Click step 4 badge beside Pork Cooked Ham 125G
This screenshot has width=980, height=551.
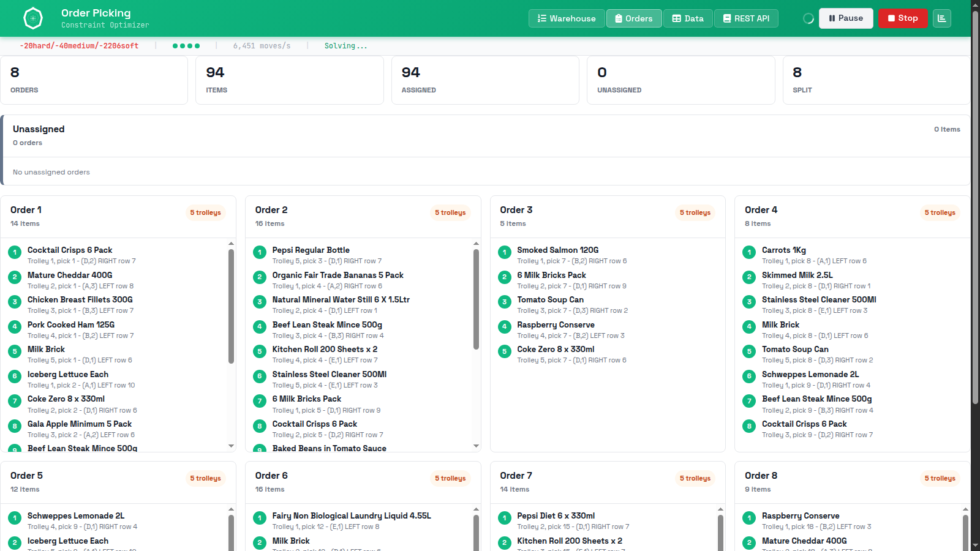coord(15,327)
